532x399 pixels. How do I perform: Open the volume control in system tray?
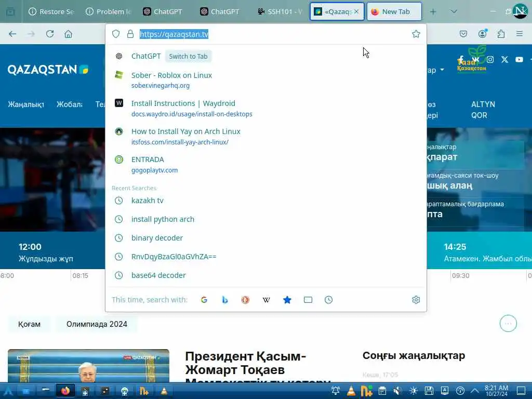click(x=397, y=391)
